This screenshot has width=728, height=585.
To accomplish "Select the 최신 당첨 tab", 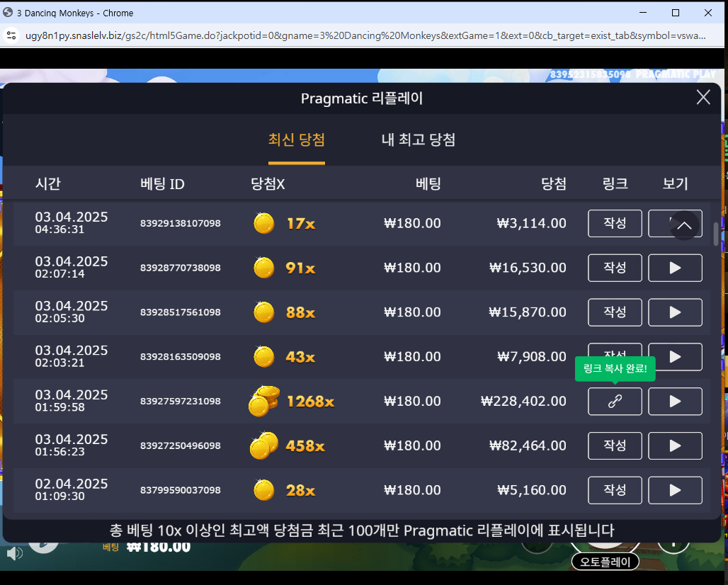I will (x=297, y=140).
